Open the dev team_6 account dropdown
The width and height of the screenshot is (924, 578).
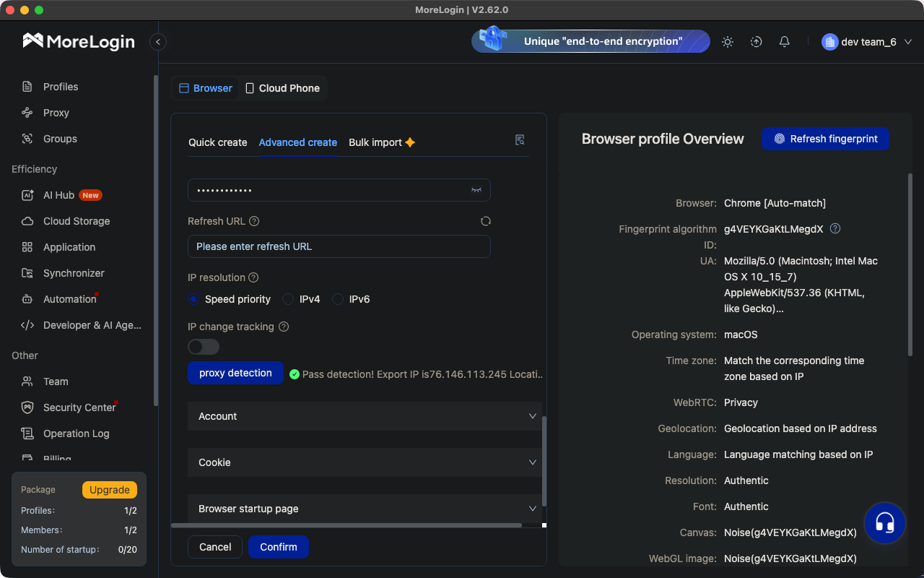[868, 42]
